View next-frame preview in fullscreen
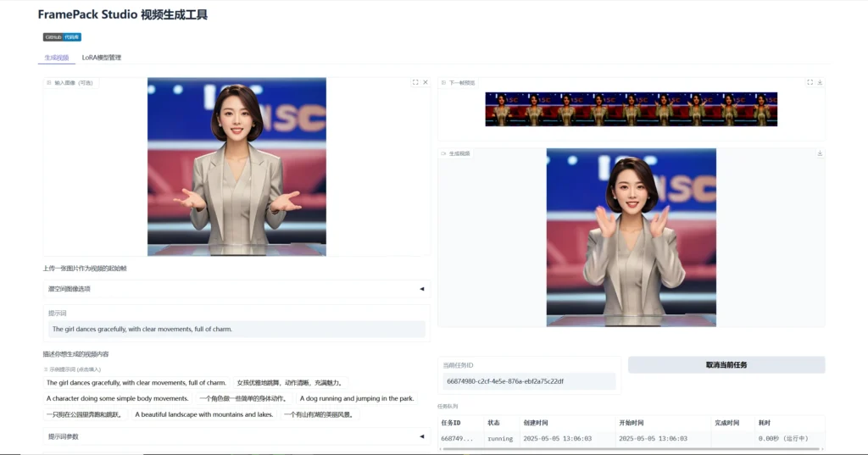Image resolution: width=868 pixels, height=455 pixels. (810, 82)
